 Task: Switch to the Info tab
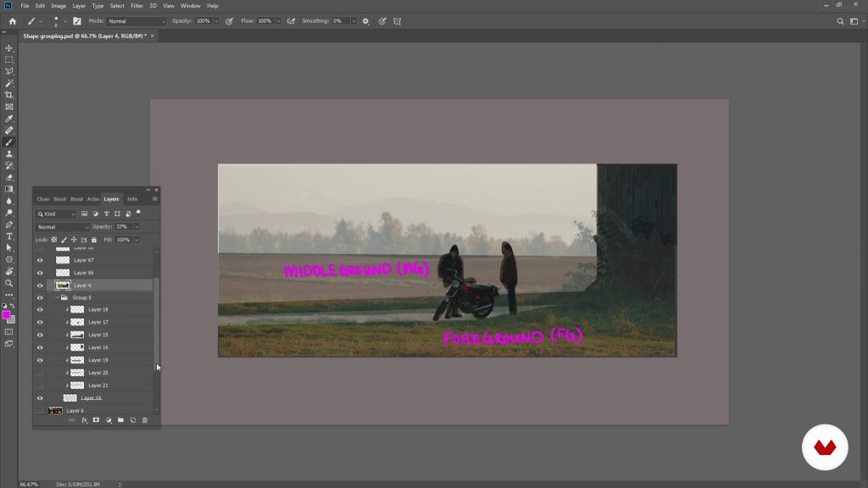point(132,199)
